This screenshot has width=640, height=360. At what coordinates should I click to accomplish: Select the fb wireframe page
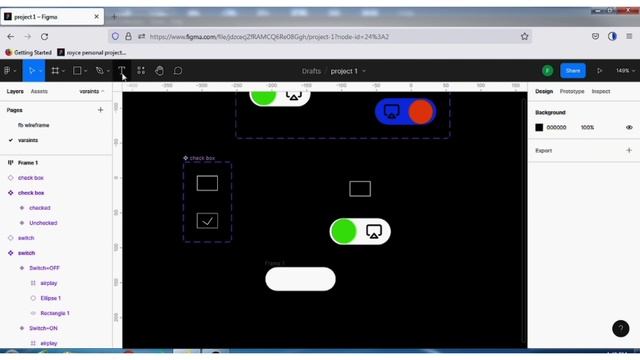(x=33, y=125)
